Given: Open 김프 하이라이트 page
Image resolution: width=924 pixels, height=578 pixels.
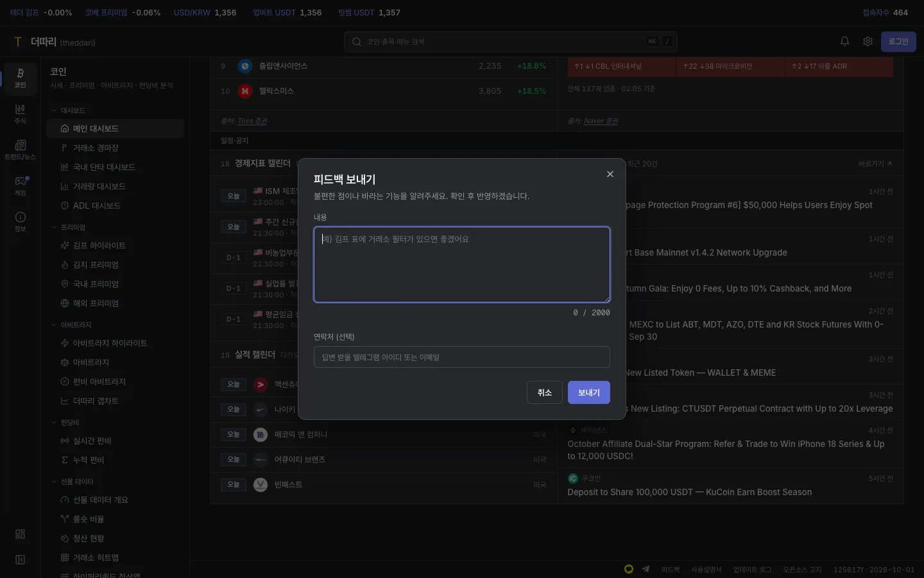Looking at the screenshot, I should [116, 245].
